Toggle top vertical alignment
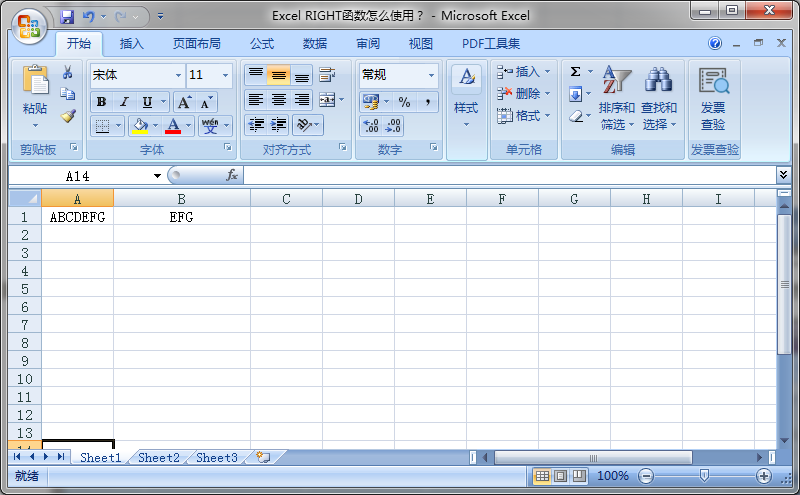 [x=256, y=75]
